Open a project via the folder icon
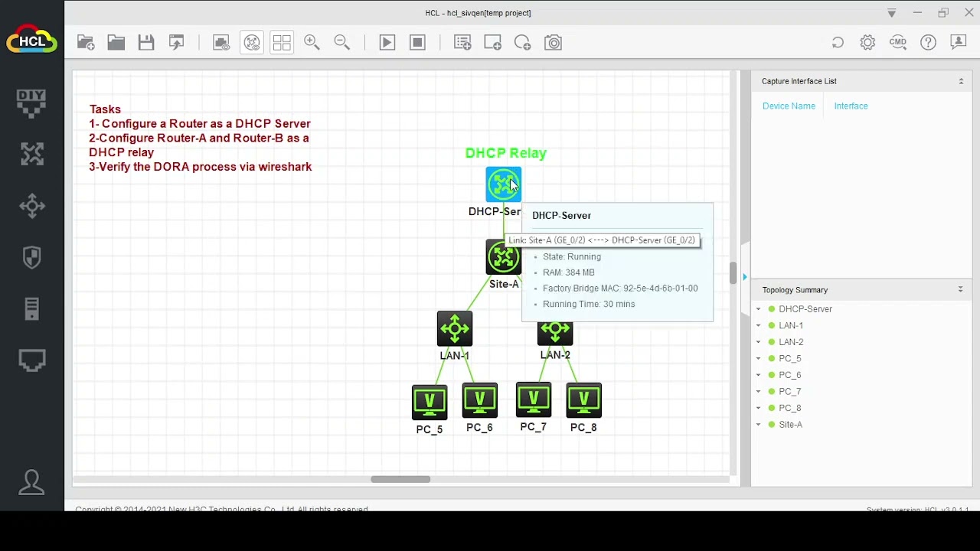 point(116,43)
